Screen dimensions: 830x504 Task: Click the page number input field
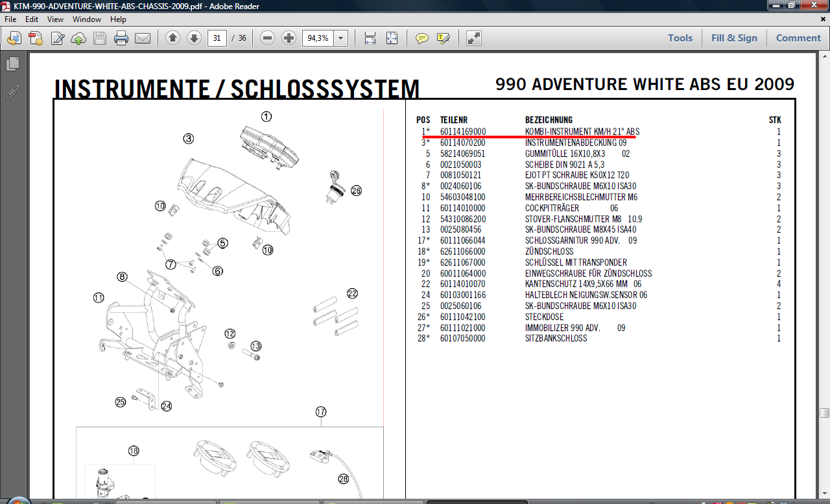[x=217, y=38]
